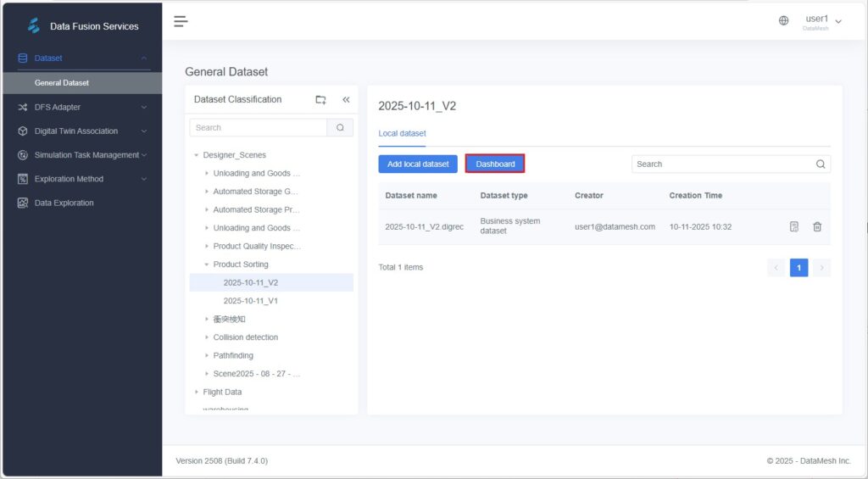
Task: Select 2025-10-11_V1 in the tree
Action: pyautogui.click(x=250, y=301)
